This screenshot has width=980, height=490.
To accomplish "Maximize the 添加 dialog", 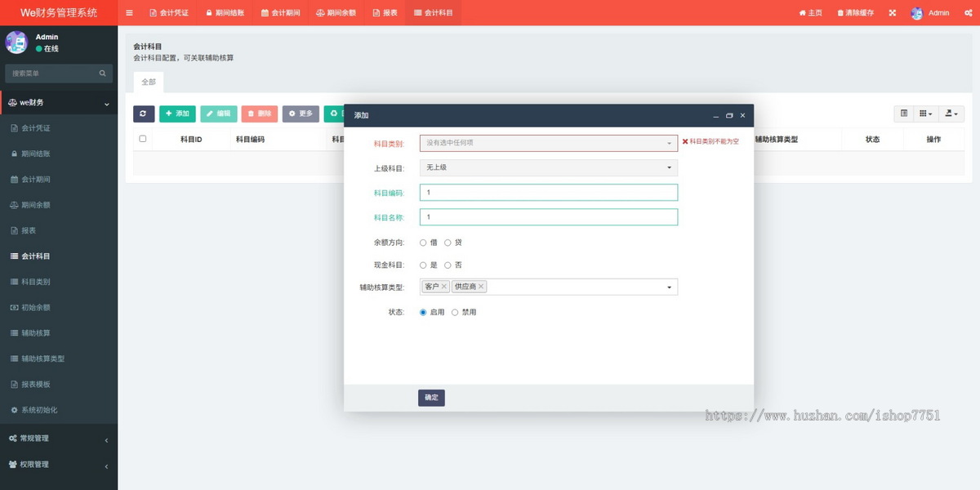I will click(x=729, y=116).
